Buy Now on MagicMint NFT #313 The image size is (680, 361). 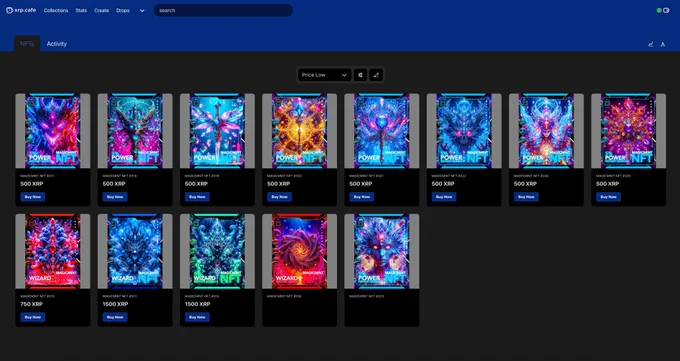(x=115, y=317)
